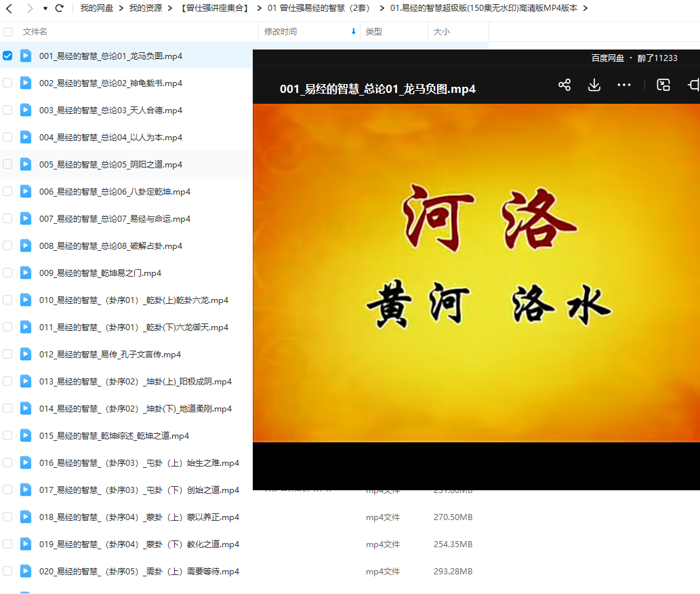
Task: Click video icon of 020 需卦（上）需要等待
Action: [26, 571]
